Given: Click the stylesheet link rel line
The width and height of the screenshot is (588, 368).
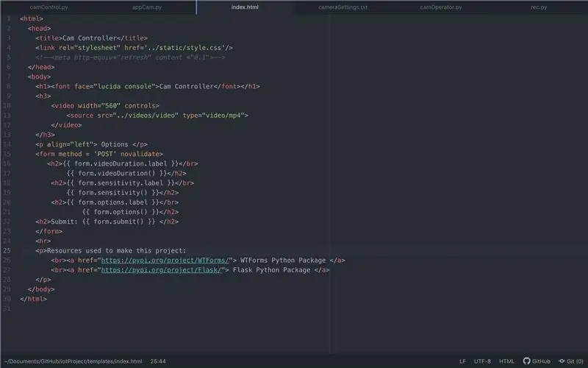Looking at the screenshot, I should (x=135, y=48).
